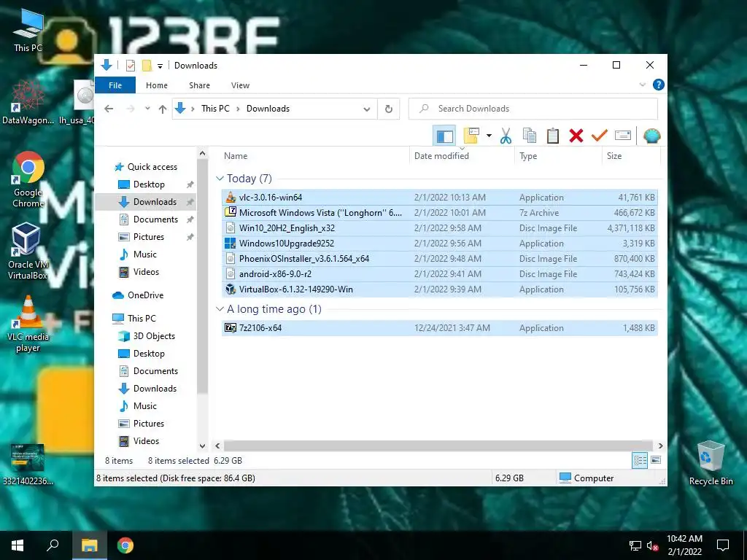The image size is (747, 560).
Task: Collapse the A long time ago group
Action: 220,309
